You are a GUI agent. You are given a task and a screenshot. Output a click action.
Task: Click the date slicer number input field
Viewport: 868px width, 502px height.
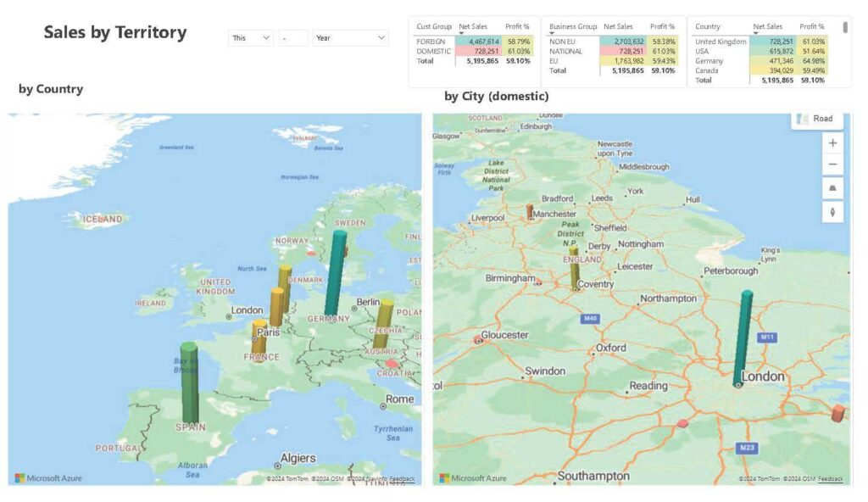tap(293, 38)
